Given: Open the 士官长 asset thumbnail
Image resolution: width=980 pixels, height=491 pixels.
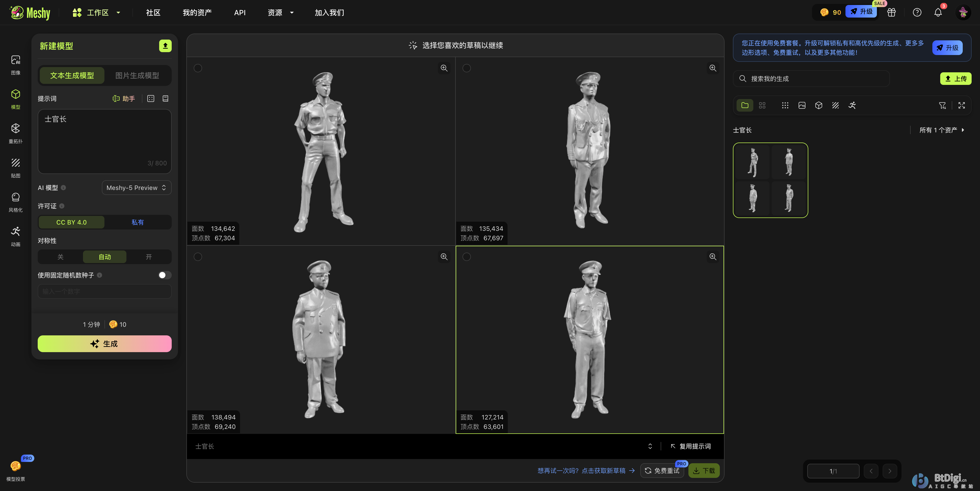Looking at the screenshot, I should (x=770, y=180).
